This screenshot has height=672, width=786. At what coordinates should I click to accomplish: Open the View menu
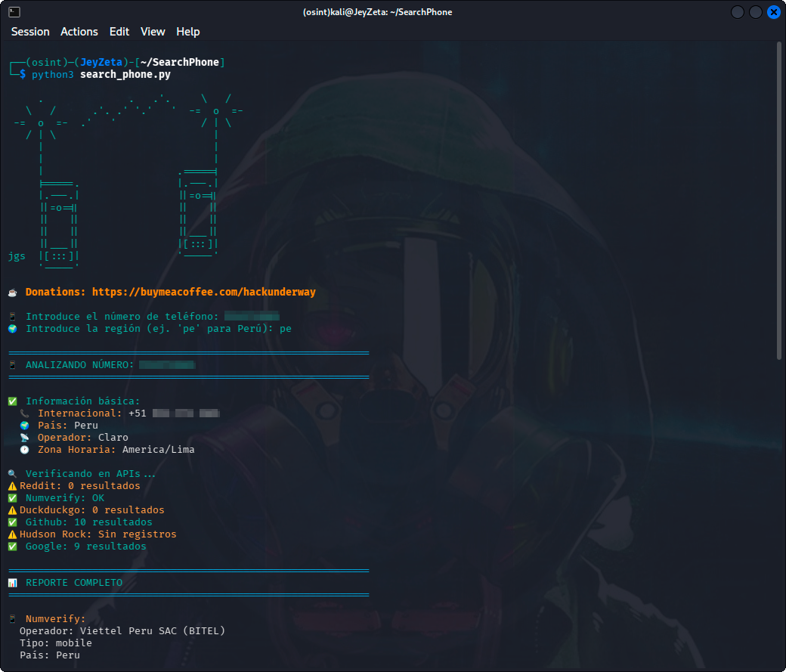coord(153,32)
